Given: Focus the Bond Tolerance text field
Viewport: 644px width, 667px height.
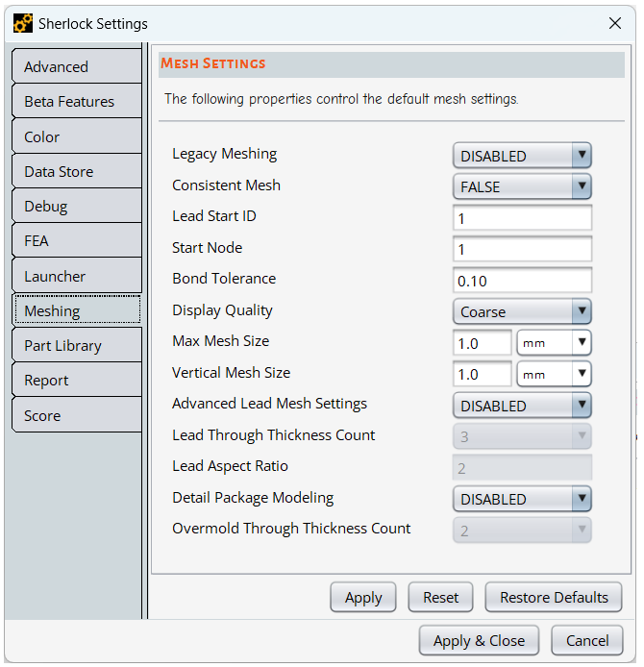Looking at the screenshot, I should 522,281.
